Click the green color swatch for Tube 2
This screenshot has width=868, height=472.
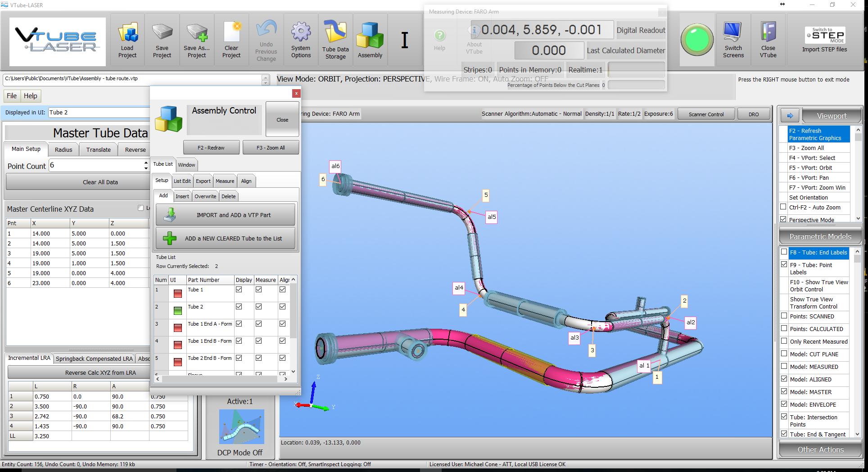pos(178,310)
